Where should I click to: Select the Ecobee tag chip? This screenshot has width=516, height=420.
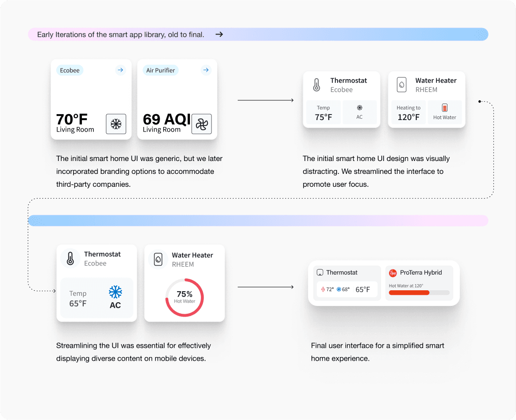click(70, 70)
